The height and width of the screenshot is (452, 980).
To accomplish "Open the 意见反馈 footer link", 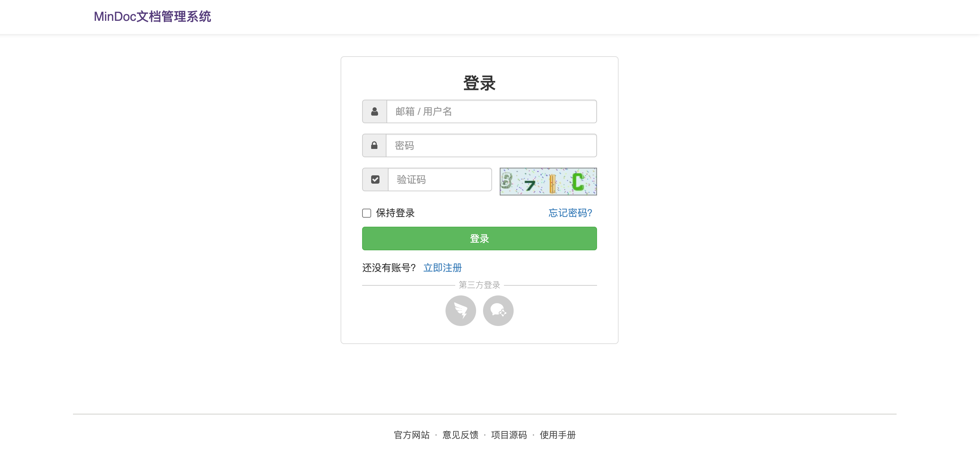I will pos(460,435).
